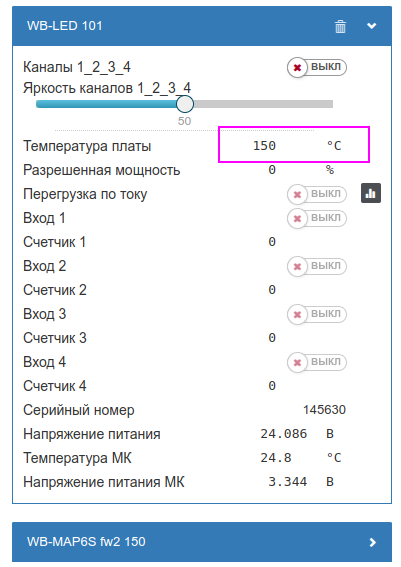Collapse the WB-LED 101 panel chevron

coord(372,26)
